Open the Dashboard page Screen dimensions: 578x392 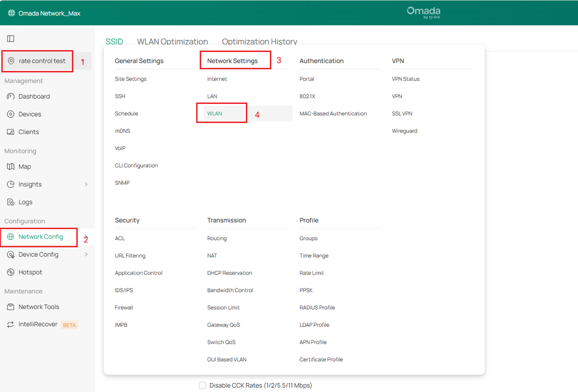(34, 96)
